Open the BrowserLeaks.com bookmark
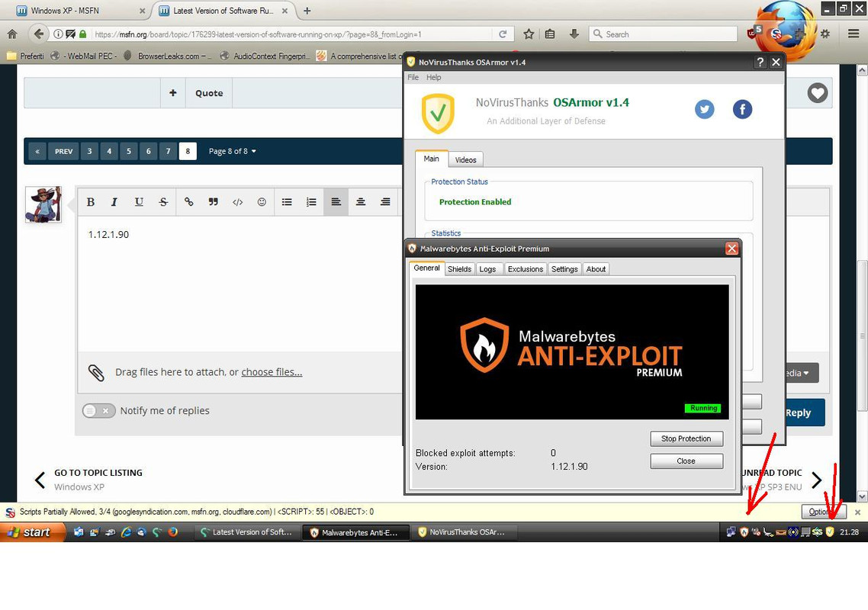 click(166, 56)
